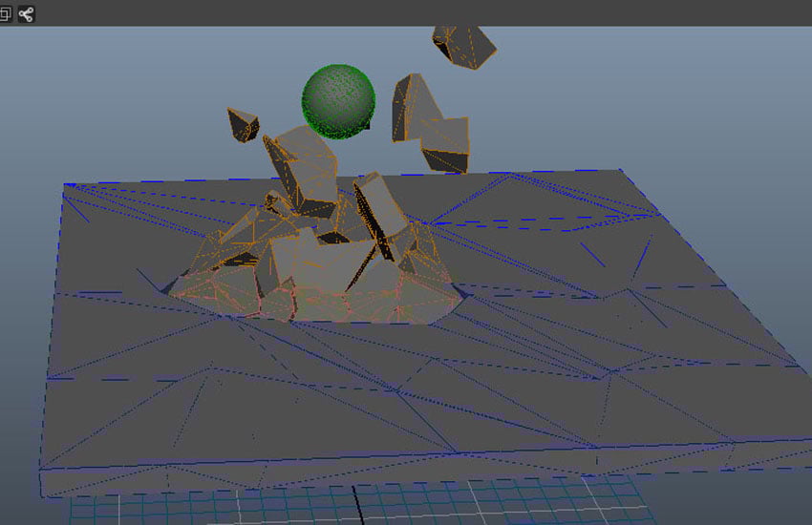Screen dimensions: 812x525
Task: Select the small fragment left of sphere
Action: 243,125
